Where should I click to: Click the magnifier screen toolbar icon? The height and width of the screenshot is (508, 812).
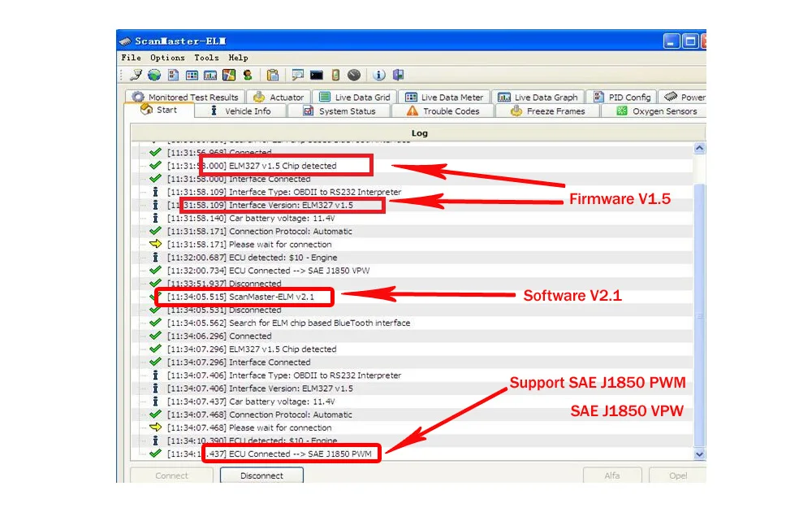[x=297, y=75]
